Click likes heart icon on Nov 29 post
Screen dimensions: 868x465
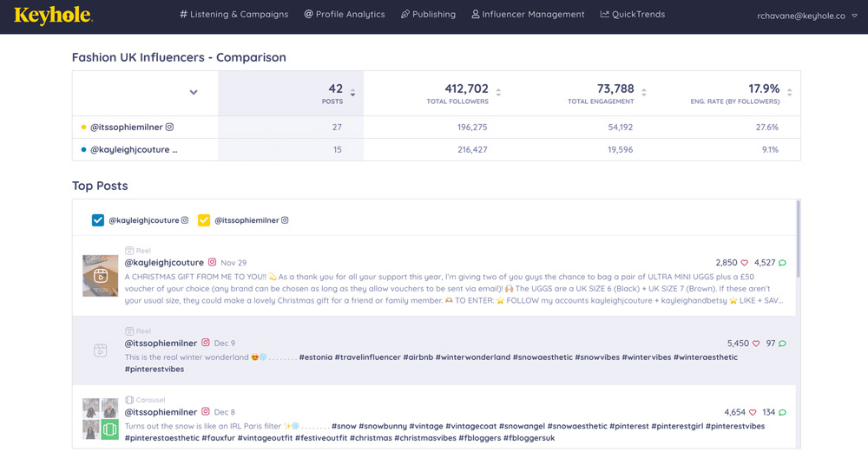[745, 263]
